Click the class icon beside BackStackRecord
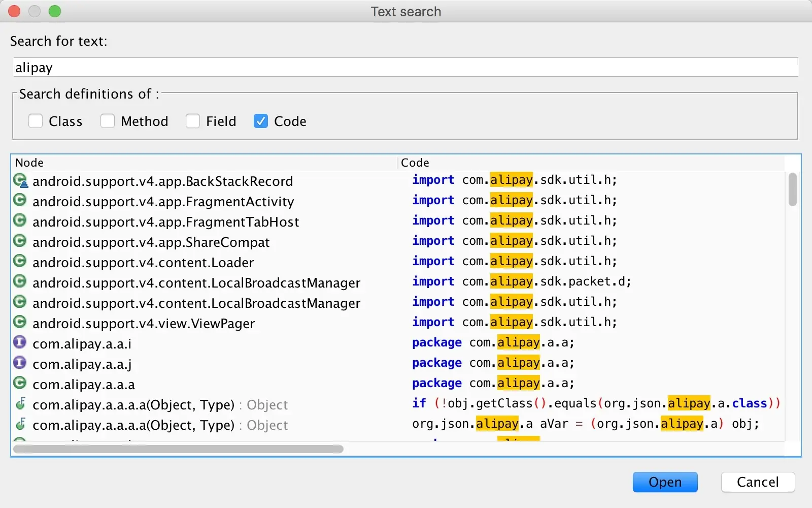The height and width of the screenshot is (508, 812). click(x=20, y=180)
